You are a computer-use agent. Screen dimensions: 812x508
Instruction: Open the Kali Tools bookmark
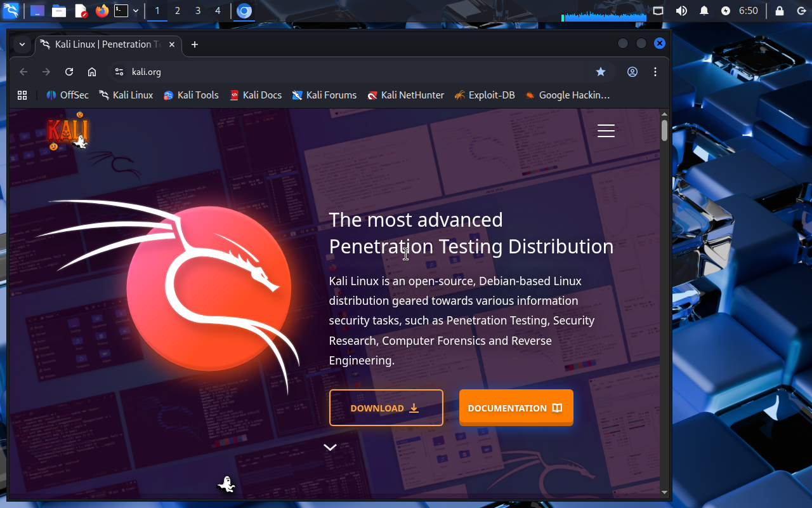click(191, 95)
